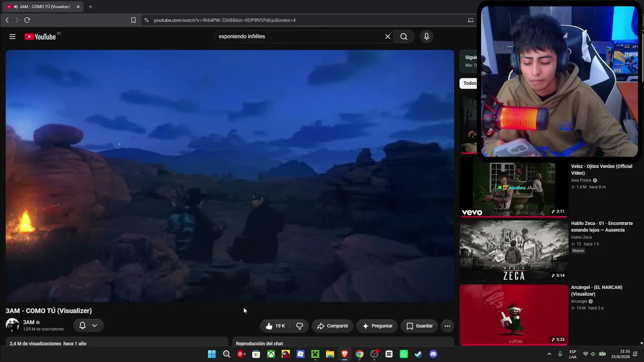The width and height of the screenshot is (644, 362).
Task: Open Discord from the taskbar
Action: (x=433, y=354)
